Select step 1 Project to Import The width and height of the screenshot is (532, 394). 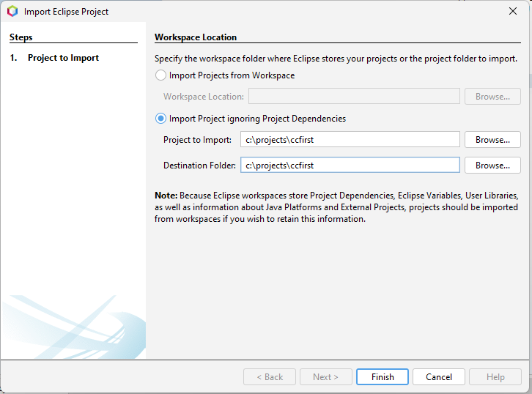63,58
